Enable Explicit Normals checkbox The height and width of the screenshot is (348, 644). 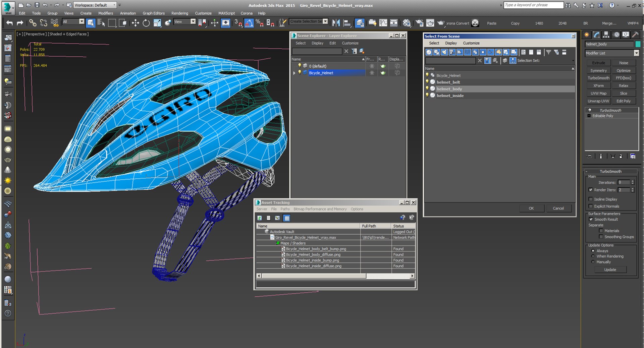pyautogui.click(x=591, y=206)
